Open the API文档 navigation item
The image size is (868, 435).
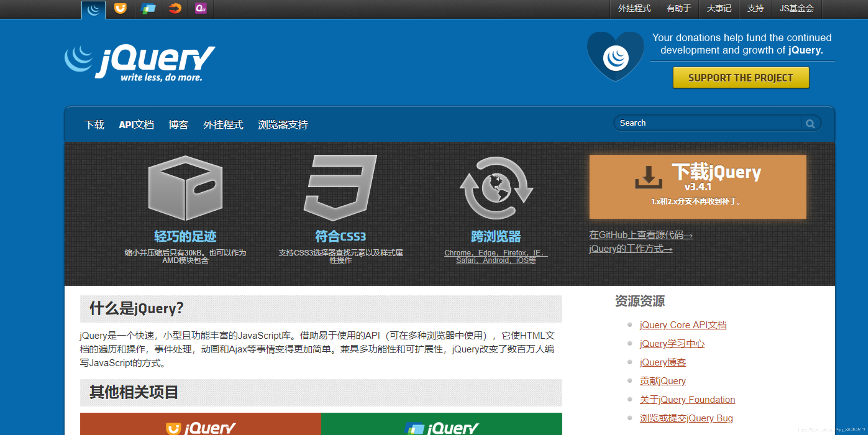[136, 125]
